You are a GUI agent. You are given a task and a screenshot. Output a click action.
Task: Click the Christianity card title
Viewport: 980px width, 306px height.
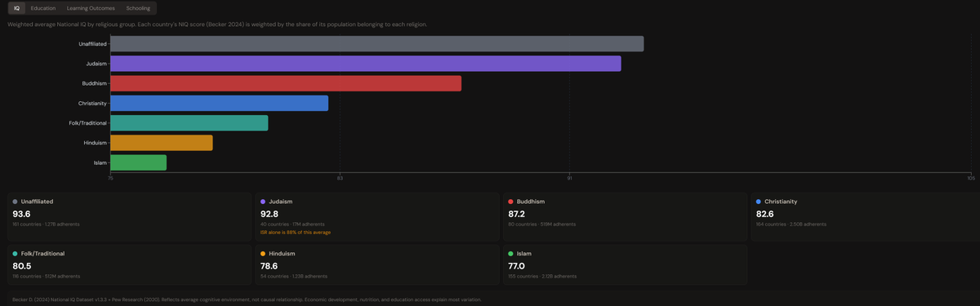pyautogui.click(x=781, y=202)
